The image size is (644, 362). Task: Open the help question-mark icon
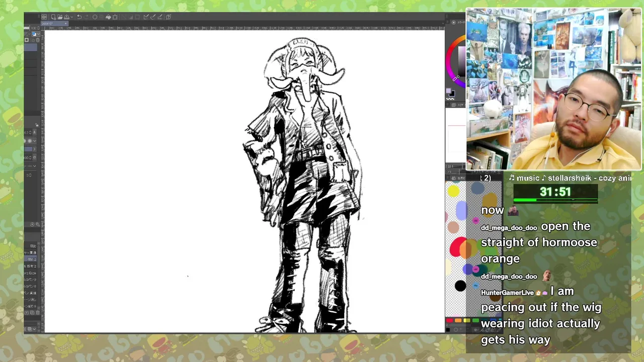[x=169, y=17]
